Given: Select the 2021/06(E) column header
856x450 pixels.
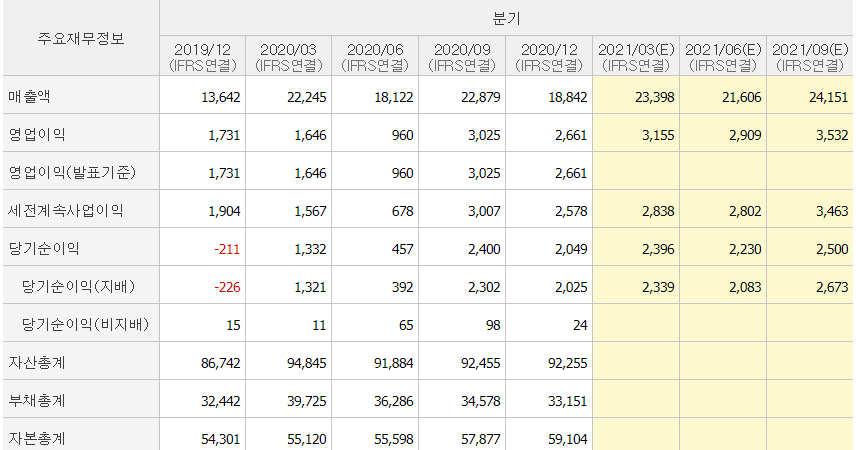Looking at the screenshot, I should pos(723,57).
